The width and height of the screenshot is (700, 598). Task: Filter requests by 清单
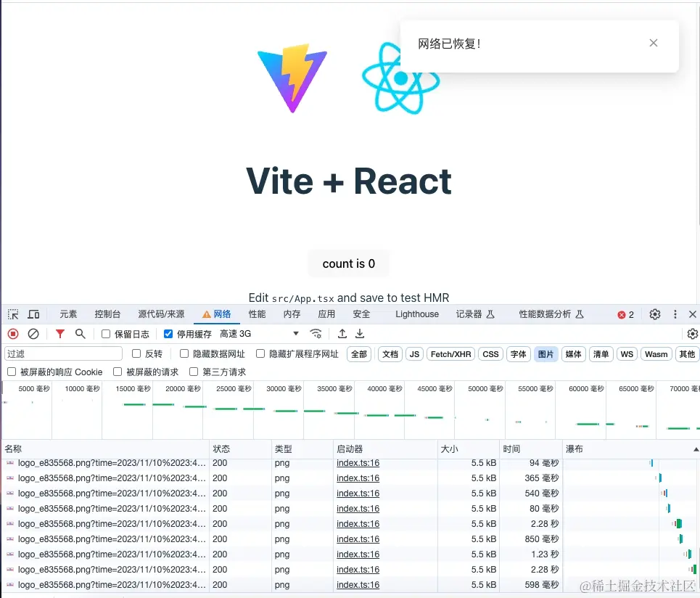pos(601,354)
